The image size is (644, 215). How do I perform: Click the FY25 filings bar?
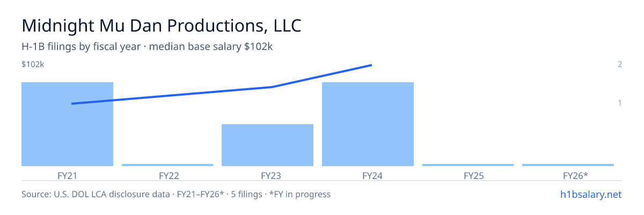[468, 165]
